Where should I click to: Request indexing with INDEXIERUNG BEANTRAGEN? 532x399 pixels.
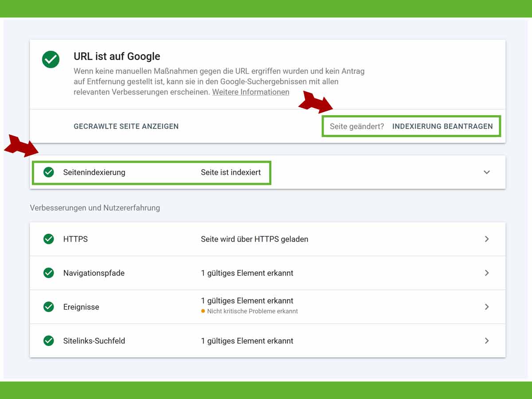(x=442, y=126)
